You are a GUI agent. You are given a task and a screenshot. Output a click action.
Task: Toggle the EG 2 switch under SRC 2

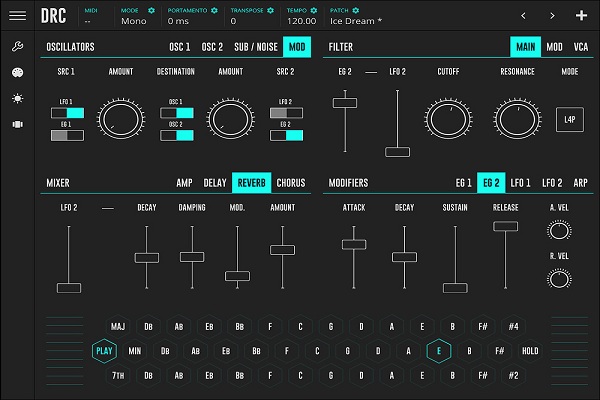click(284, 135)
